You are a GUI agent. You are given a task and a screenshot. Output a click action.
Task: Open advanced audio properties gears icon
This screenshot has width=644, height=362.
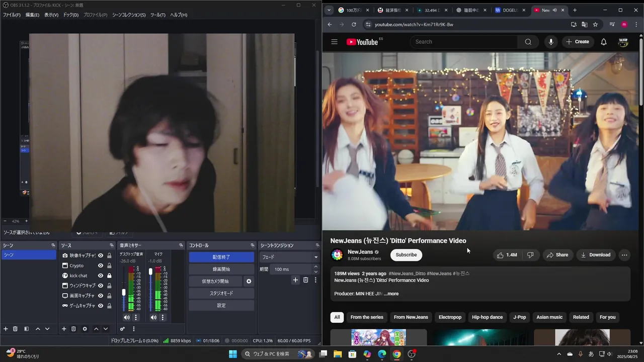tap(122, 329)
